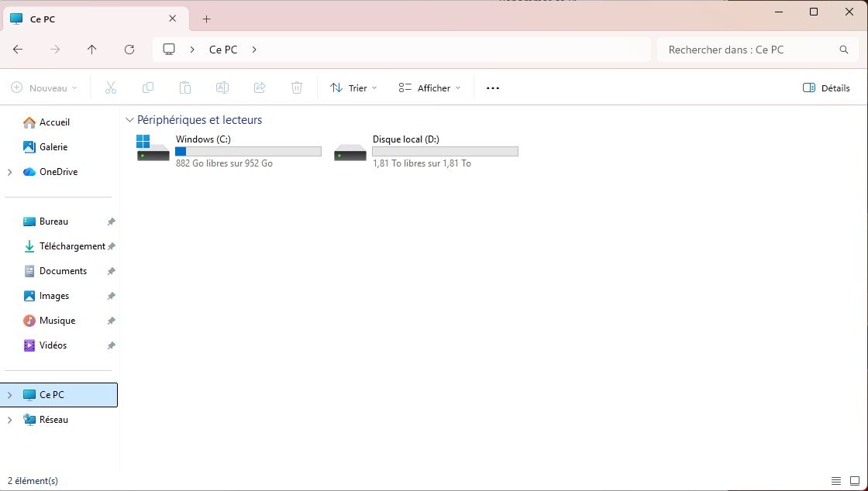
Task: Switch to large icons view in status bar
Action: (855, 481)
